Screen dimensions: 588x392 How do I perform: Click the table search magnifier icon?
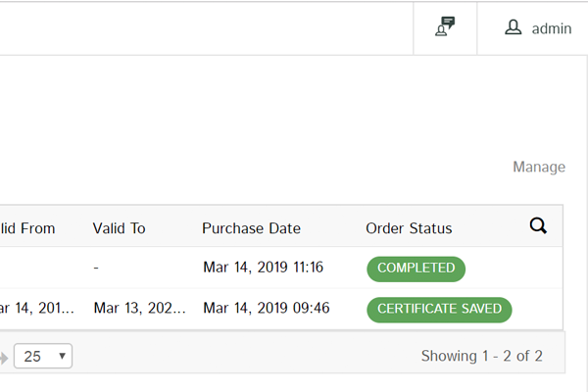click(538, 226)
